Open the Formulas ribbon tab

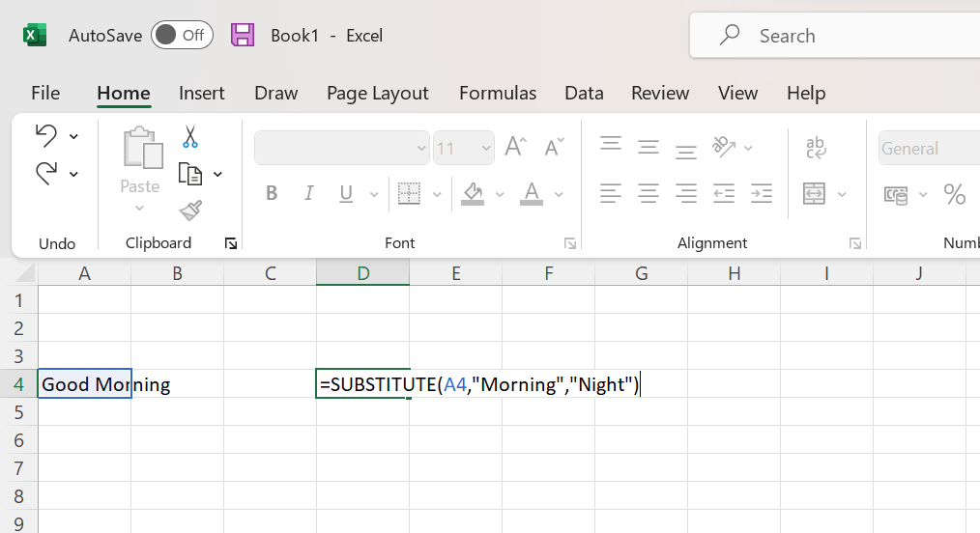[x=497, y=93]
